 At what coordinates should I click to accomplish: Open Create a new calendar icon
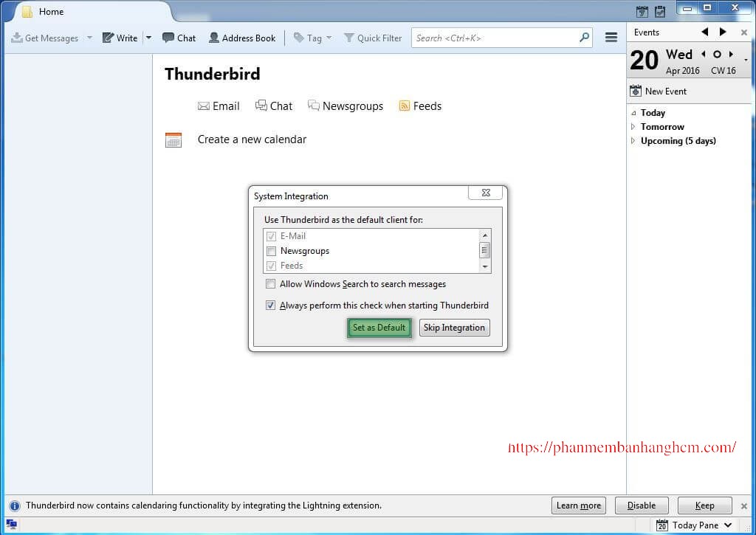click(x=173, y=139)
